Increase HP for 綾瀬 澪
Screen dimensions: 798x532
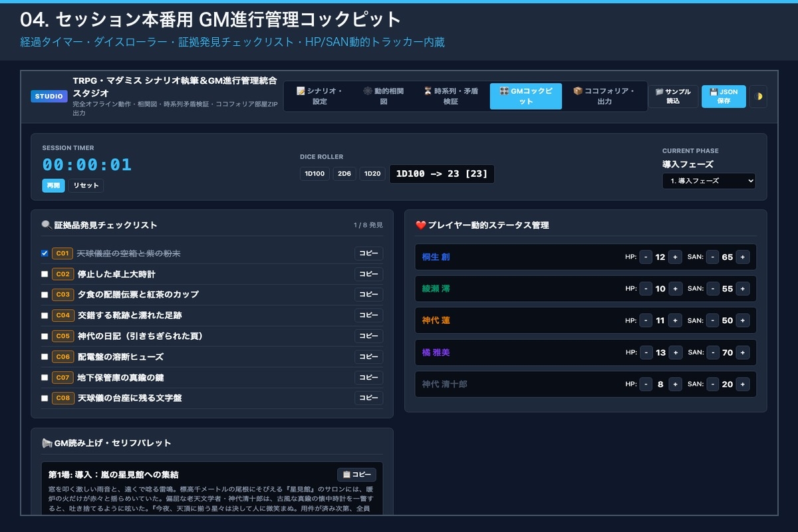coord(675,289)
